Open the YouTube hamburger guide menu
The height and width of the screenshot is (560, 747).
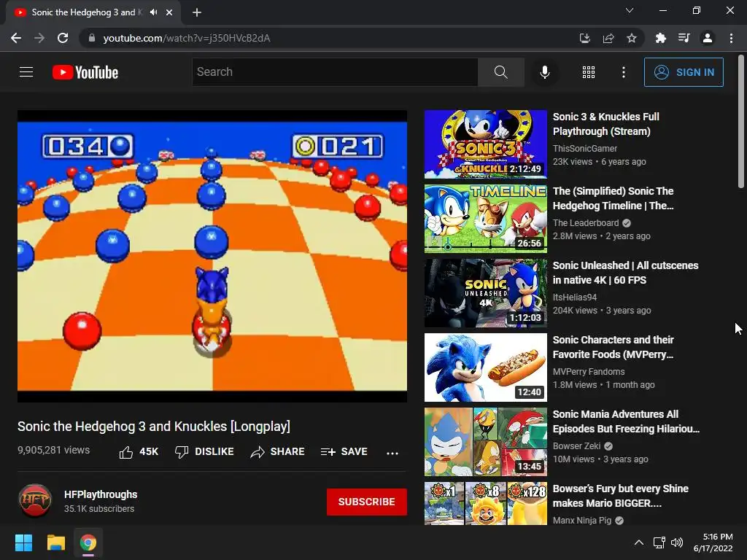coord(26,72)
